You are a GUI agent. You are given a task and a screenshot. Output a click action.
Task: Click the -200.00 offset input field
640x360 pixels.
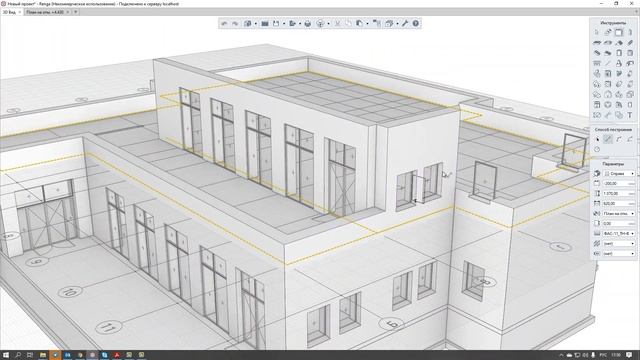(x=619, y=184)
